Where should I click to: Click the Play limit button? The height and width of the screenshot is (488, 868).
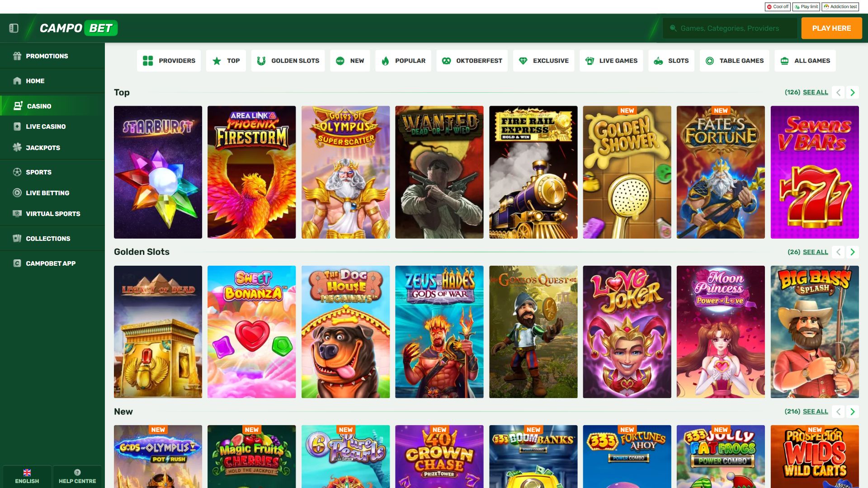(806, 7)
